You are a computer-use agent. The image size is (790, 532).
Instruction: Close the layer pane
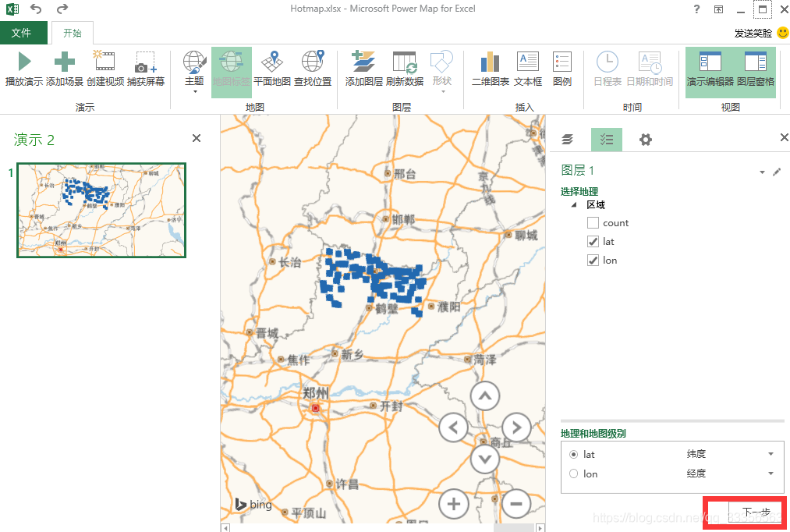tap(784, 137)
